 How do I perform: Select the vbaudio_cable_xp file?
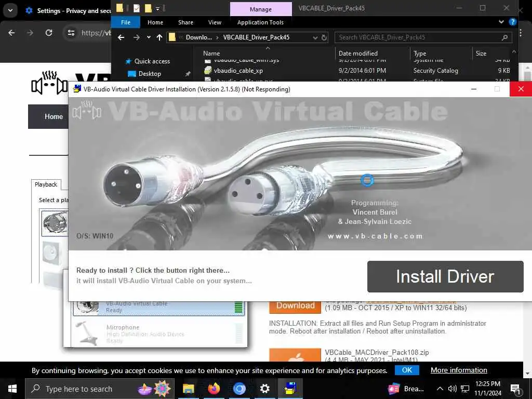click(x=238, y=71)
